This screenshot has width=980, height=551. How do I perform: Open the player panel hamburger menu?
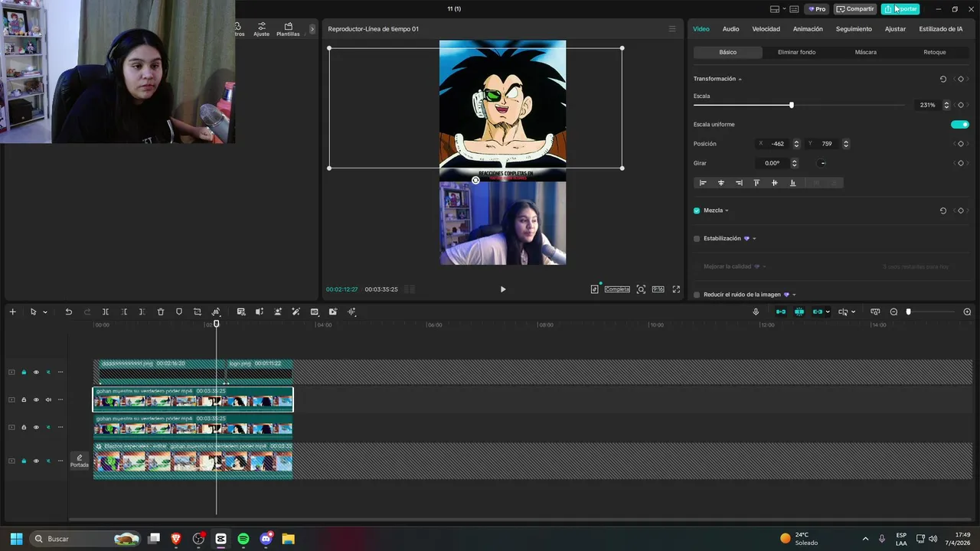coord(672,29)
